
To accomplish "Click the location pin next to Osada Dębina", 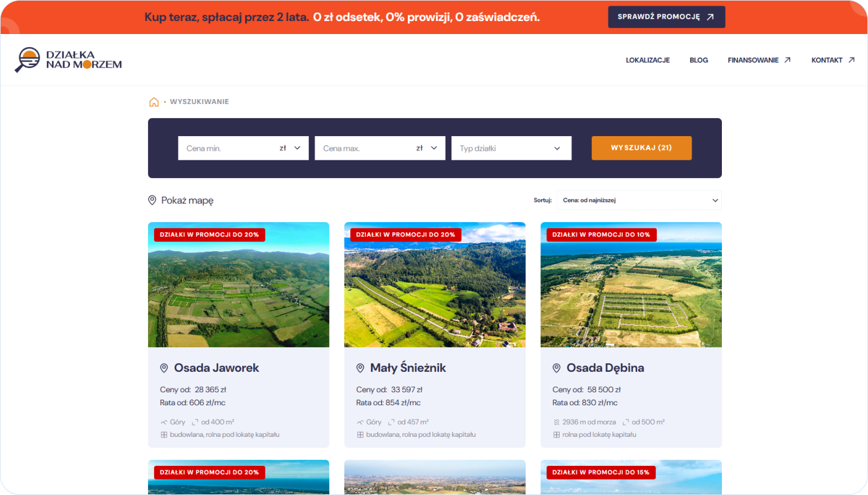I will point(557,368).
